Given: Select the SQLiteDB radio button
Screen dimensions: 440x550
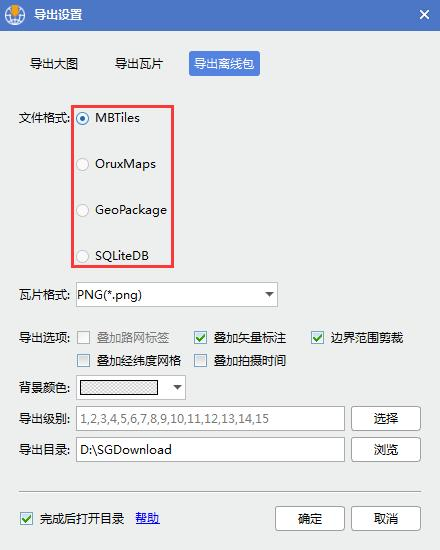Looking at the screenshot, I should (82, 256).
